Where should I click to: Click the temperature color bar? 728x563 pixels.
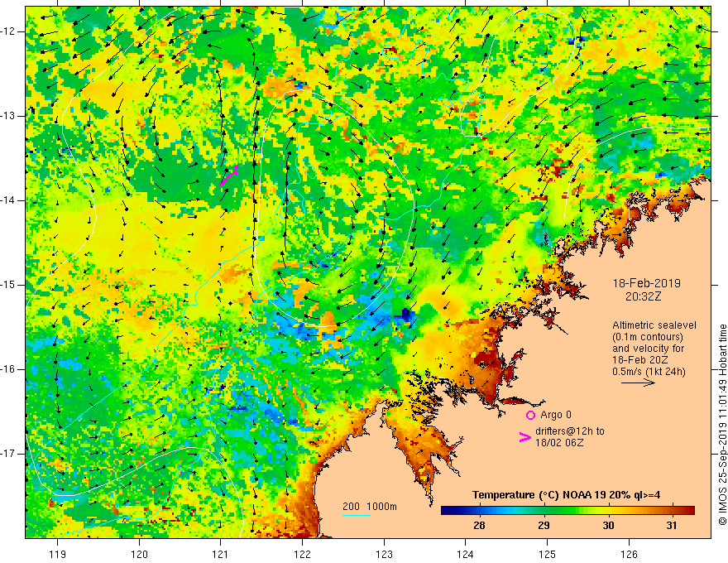tap(568, 511)
